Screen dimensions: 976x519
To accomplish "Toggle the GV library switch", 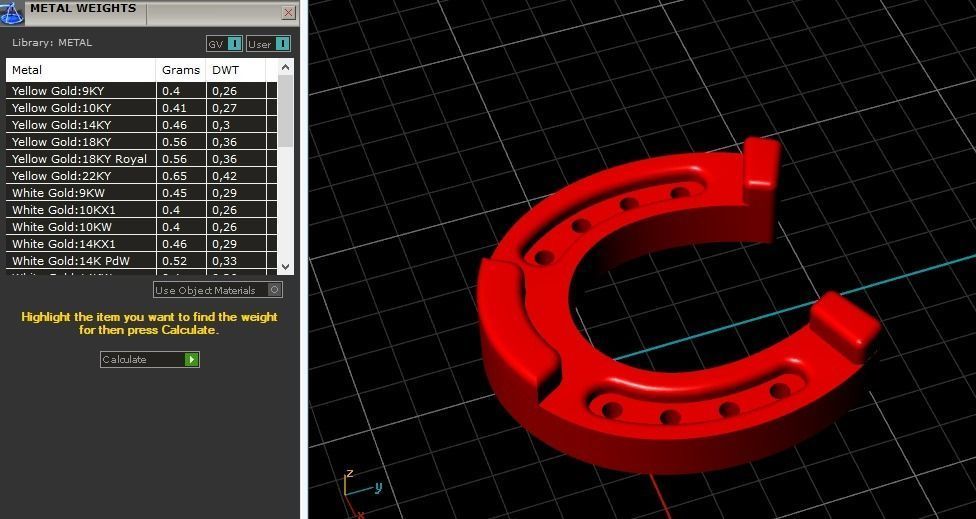I will pos(224,44).
